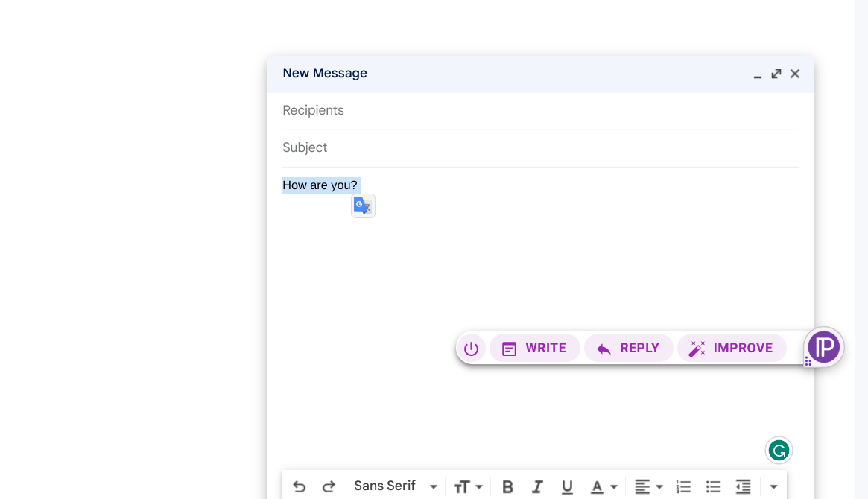This screenshot has width=868, height=499.
Task: Open the text color picker
Action: 604,486
